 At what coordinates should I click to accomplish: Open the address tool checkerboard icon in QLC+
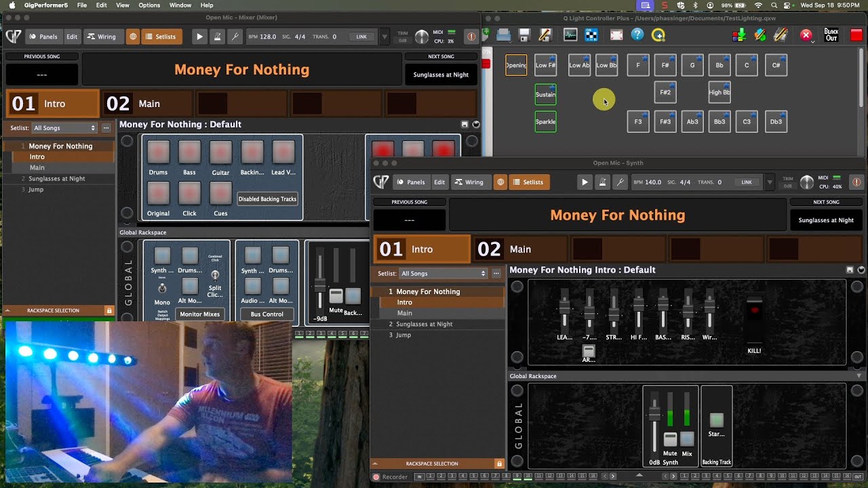pos(591,35)
